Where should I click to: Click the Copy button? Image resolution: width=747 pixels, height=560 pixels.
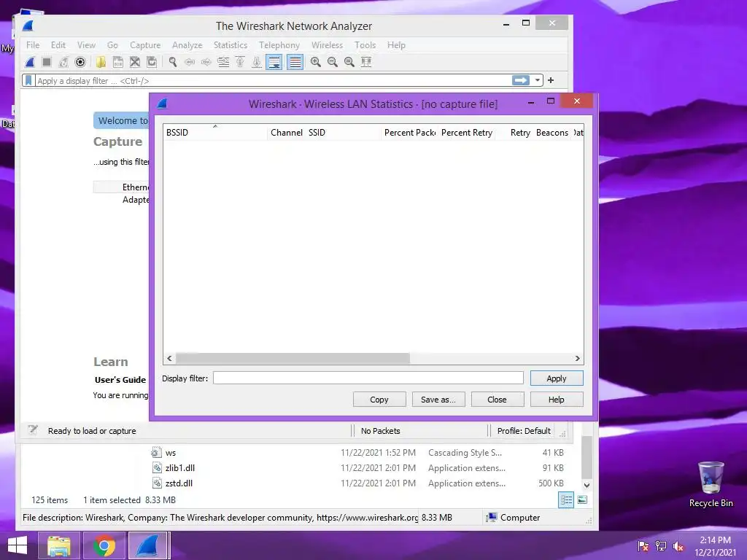(379, 400)
